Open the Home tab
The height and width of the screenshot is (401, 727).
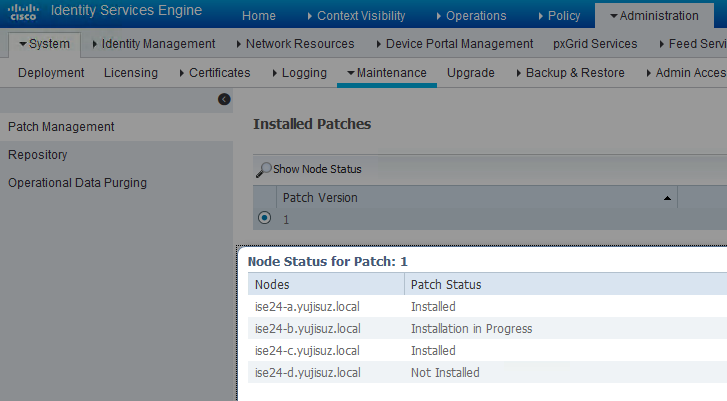pyautogui.click(x=259, y=16)
